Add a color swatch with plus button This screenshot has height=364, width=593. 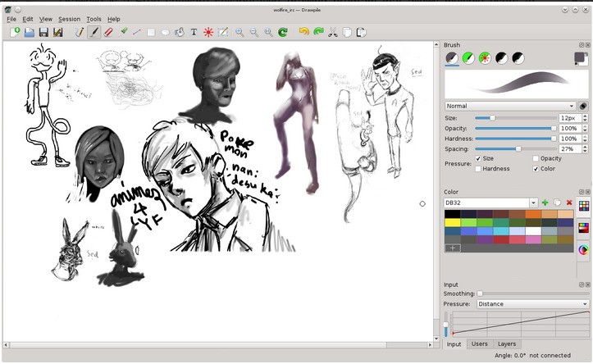click(x=453, y=248)
